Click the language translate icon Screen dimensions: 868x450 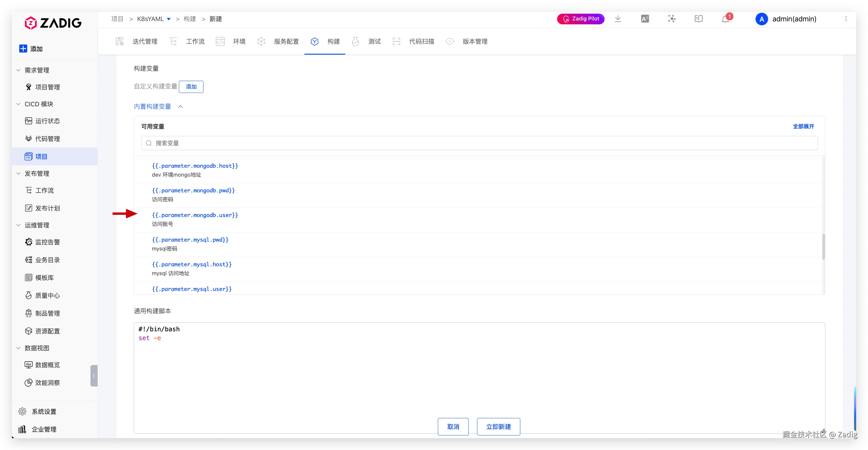click(x=645, y=19)
